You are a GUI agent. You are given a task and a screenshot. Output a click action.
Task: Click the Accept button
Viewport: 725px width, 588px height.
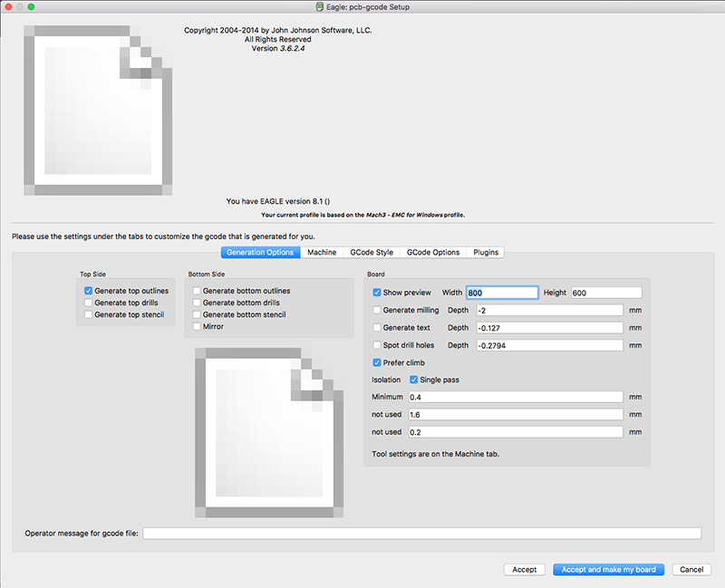click(x=525, y=570)
